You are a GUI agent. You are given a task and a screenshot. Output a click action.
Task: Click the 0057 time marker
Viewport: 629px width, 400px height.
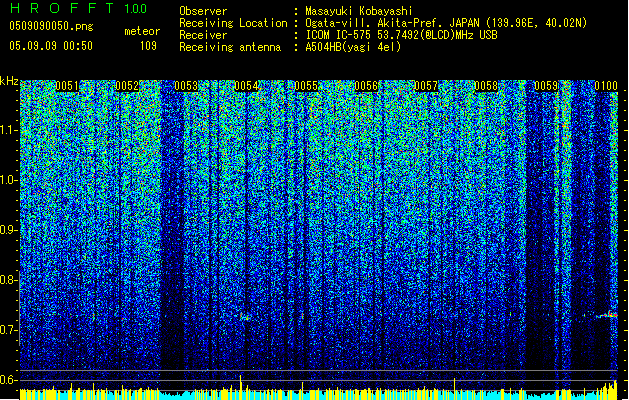426,86
